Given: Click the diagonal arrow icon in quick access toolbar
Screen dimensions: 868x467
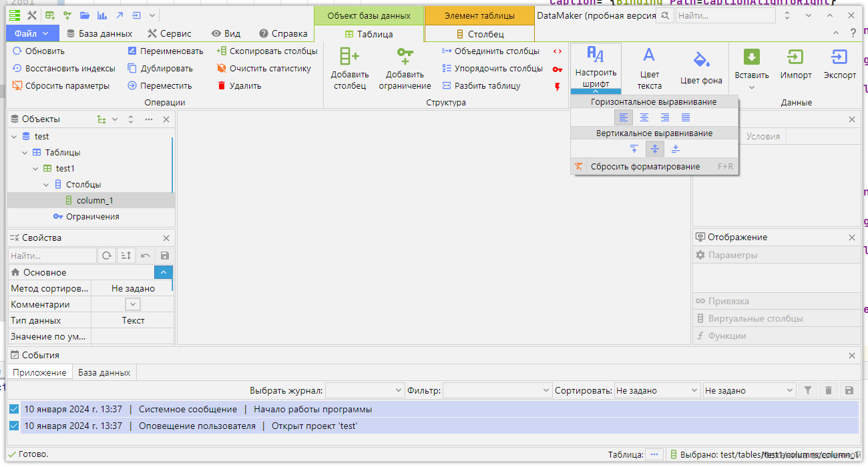Looking at the screenshot, I should point(120,15).
